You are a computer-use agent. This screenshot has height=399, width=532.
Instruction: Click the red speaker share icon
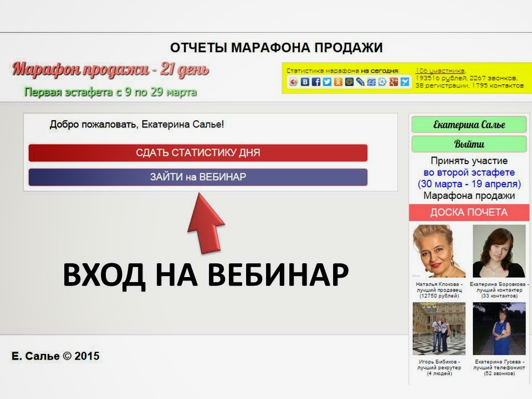(x=294, y=82)
